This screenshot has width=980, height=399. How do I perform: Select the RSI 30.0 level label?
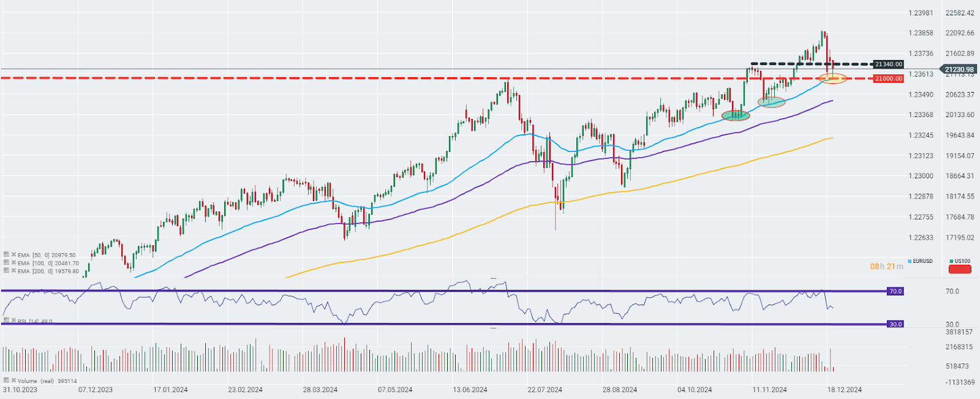point(895,324)
